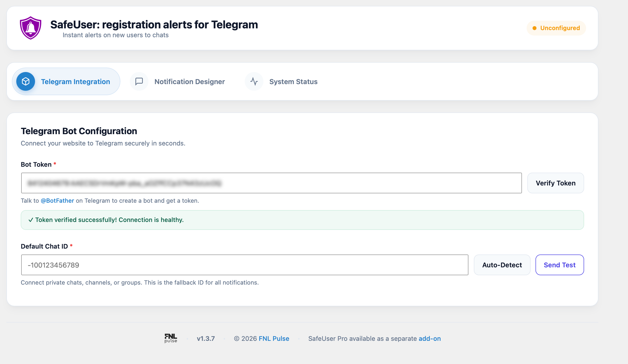This screenshot has height=364, width=628.
Task: Switch to the Telegram Integration tab
Action: coord(66,81)
